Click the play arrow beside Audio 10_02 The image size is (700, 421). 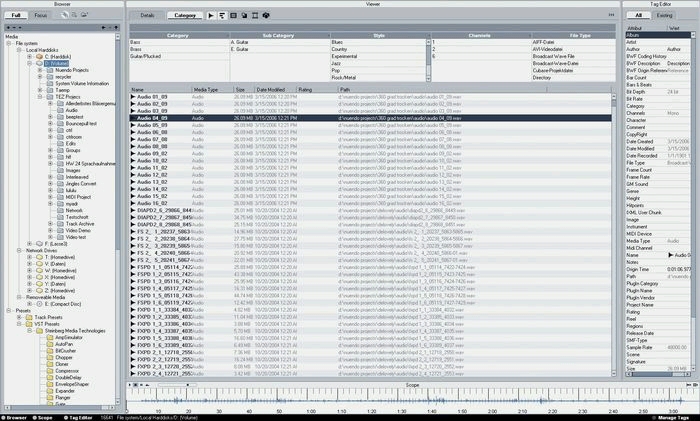[133, 161]
